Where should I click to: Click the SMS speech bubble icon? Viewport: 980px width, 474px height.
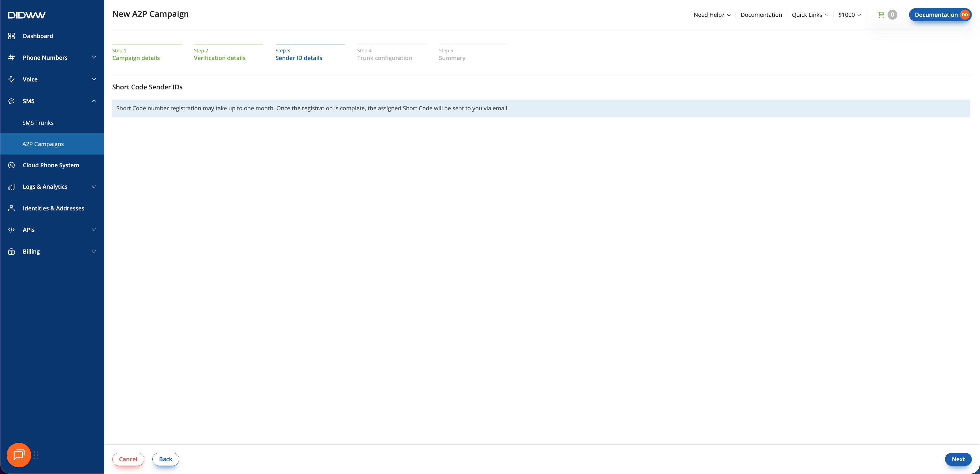[11, 101]
